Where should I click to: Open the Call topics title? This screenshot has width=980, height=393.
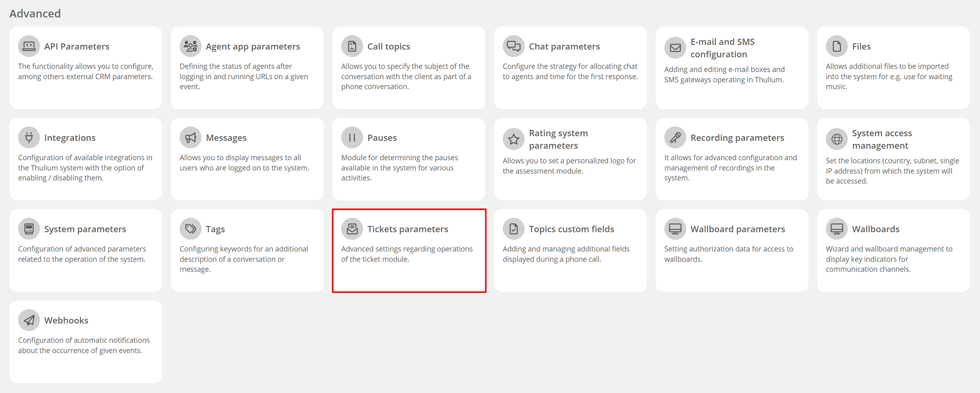tap(388, 46)
